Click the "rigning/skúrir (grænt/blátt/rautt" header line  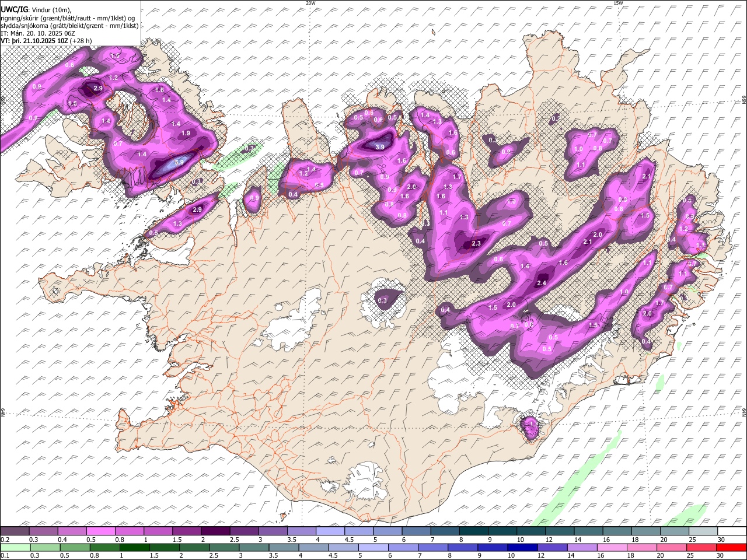(68, 17)
